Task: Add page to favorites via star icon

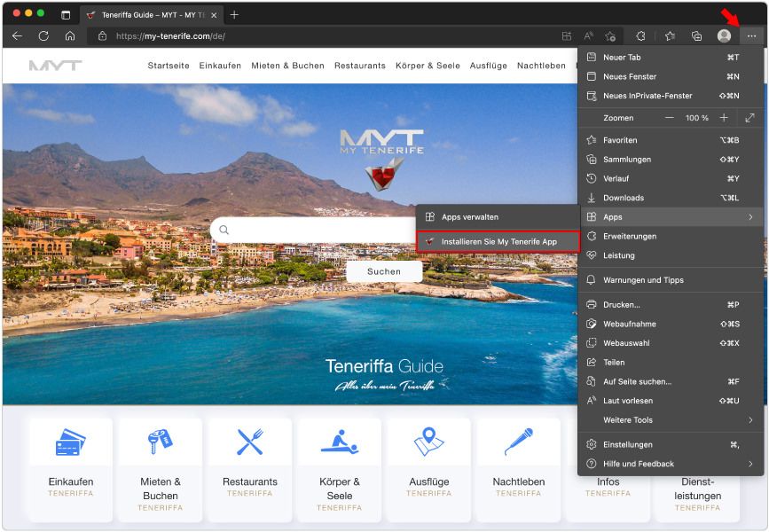Action: point(669,35)
